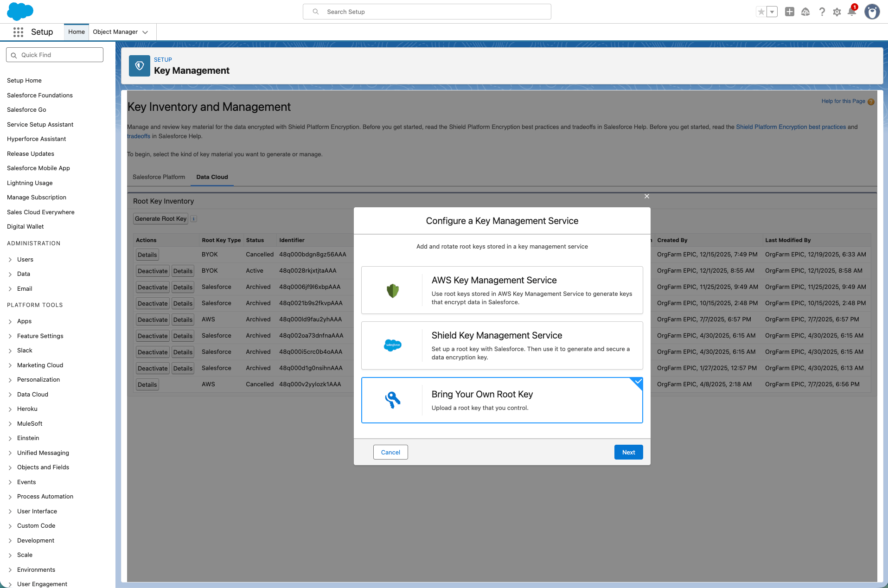Click the Next button in dialog
888x588 pixels.
[x=628, y=452]
